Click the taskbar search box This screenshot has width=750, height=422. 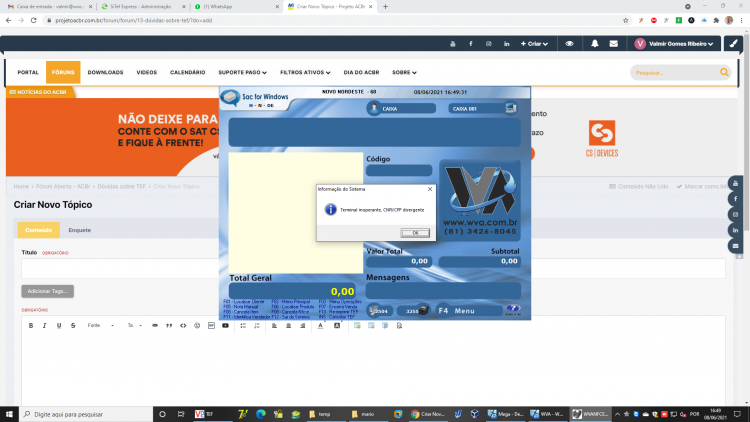pos(86,414)
